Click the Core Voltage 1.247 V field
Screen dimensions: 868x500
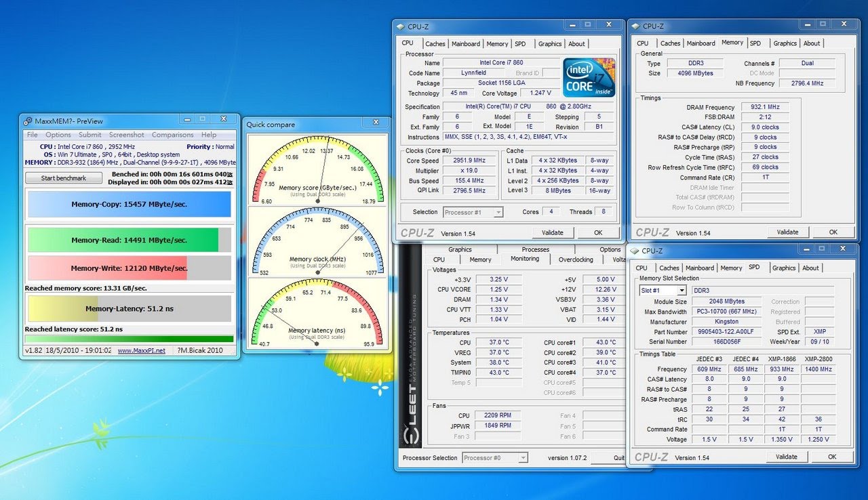[540, 93]
